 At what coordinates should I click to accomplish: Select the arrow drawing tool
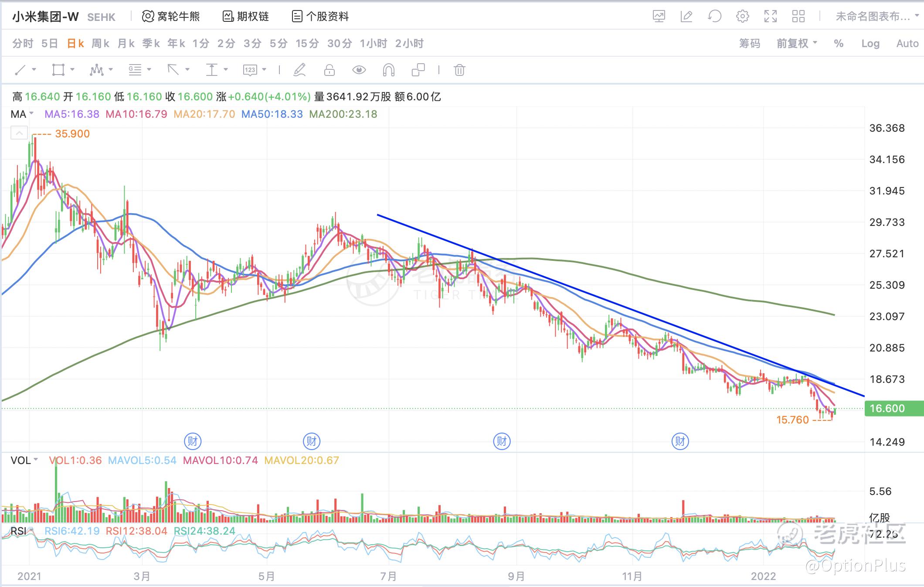[173, 70]
